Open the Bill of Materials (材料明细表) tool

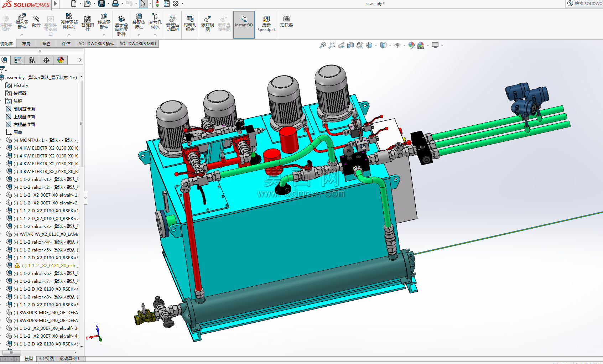pos(190,24)
